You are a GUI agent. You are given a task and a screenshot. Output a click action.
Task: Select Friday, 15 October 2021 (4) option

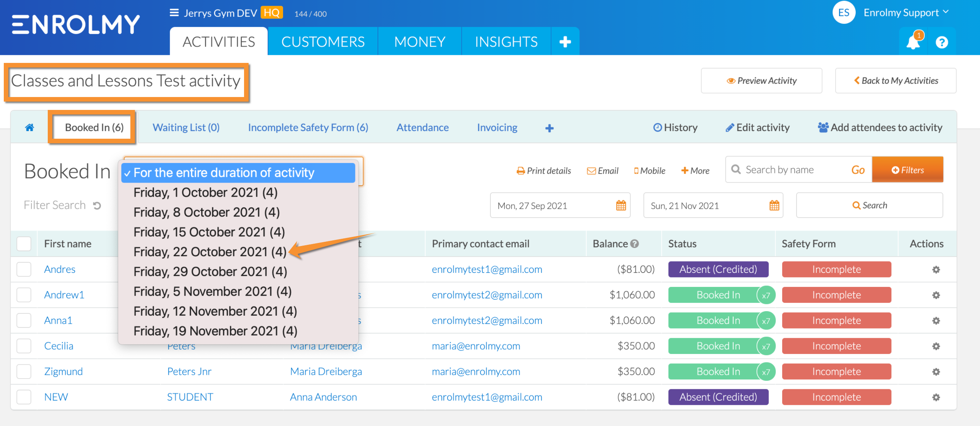point(238,232)
